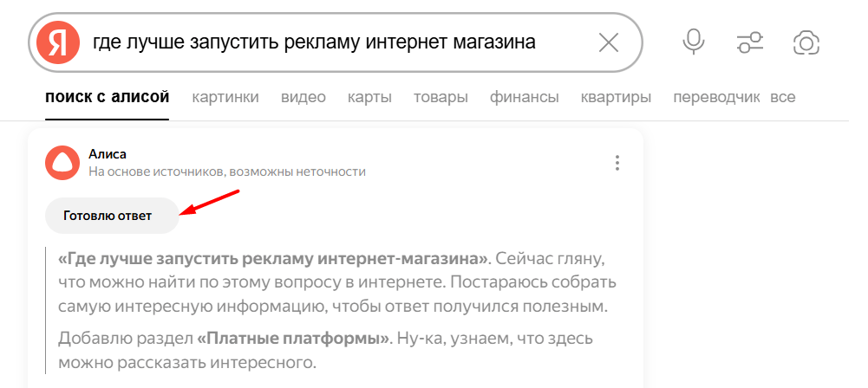The width and height of the screenshot is (868, 388).
Task: Open image search camera icon
Action: (806, 42)
